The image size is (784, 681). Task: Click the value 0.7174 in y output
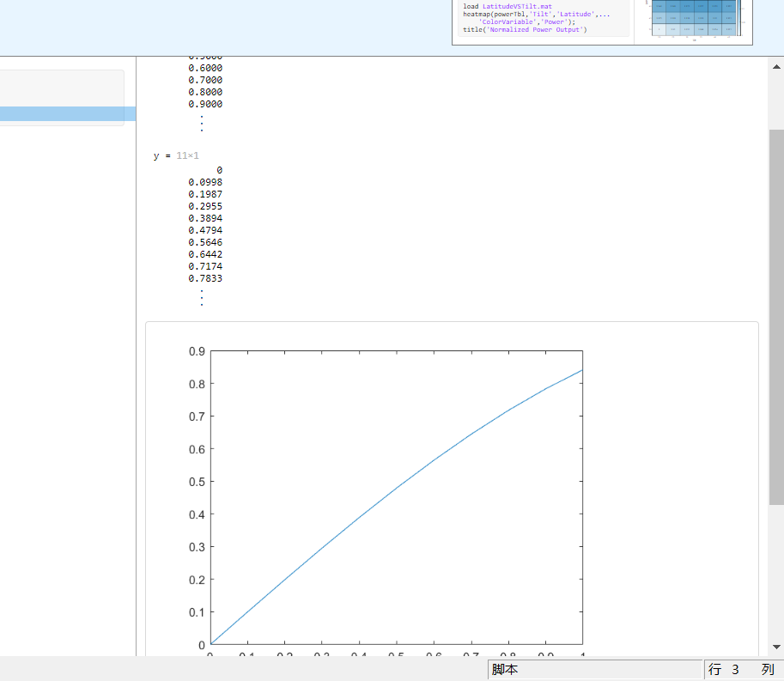[205, 266]
